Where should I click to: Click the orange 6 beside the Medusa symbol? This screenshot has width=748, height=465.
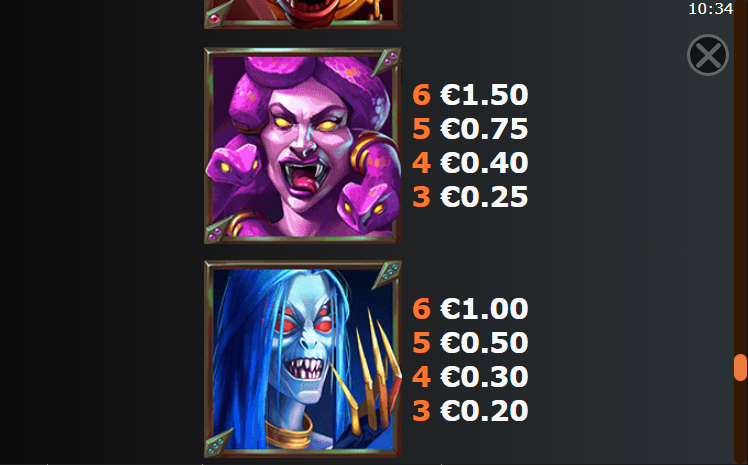point(421,94)
